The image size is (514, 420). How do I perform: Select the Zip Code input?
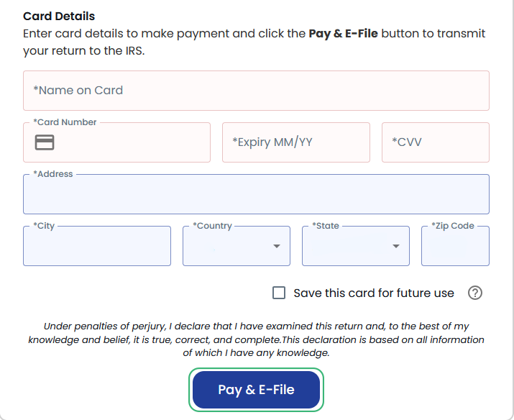(x=455, y=247)
